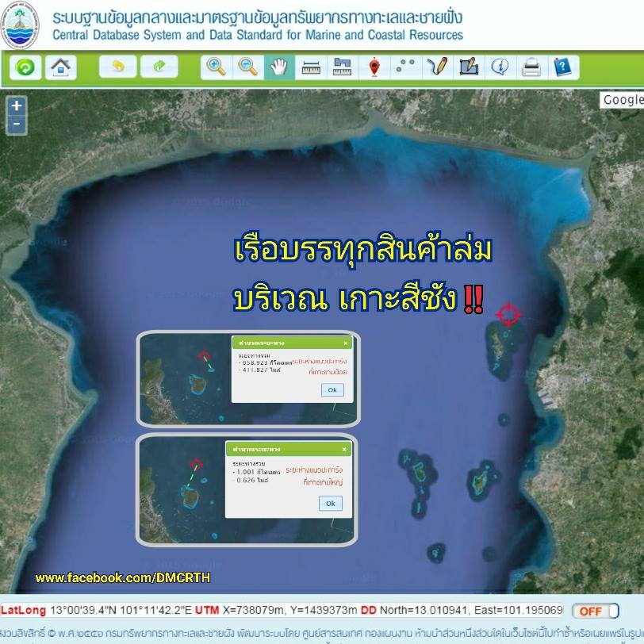This screenshot has height=644, width=644.
Task: Click the Google label on map corner
Action: (x=622, y=100)
